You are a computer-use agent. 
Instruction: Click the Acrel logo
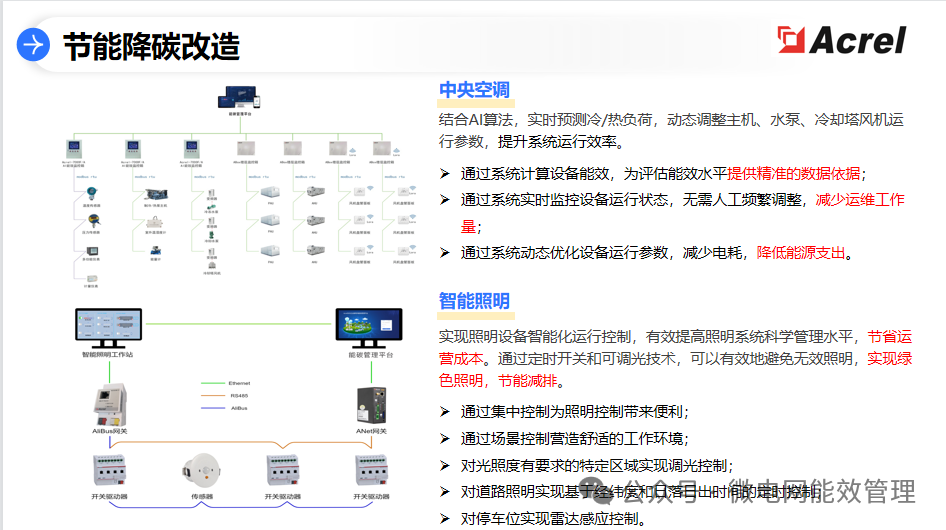[x=842, y=40]
